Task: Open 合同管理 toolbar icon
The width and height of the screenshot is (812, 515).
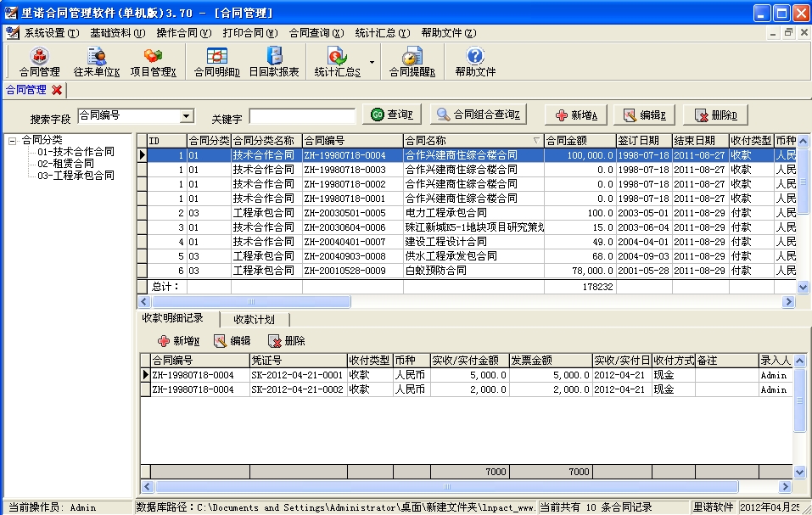Action: (x=39, y=61)
